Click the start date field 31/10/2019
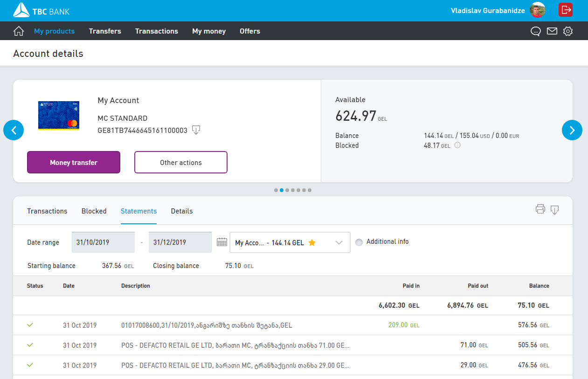The width and height of the screenshot is (588, 379). tap(103, 242)
